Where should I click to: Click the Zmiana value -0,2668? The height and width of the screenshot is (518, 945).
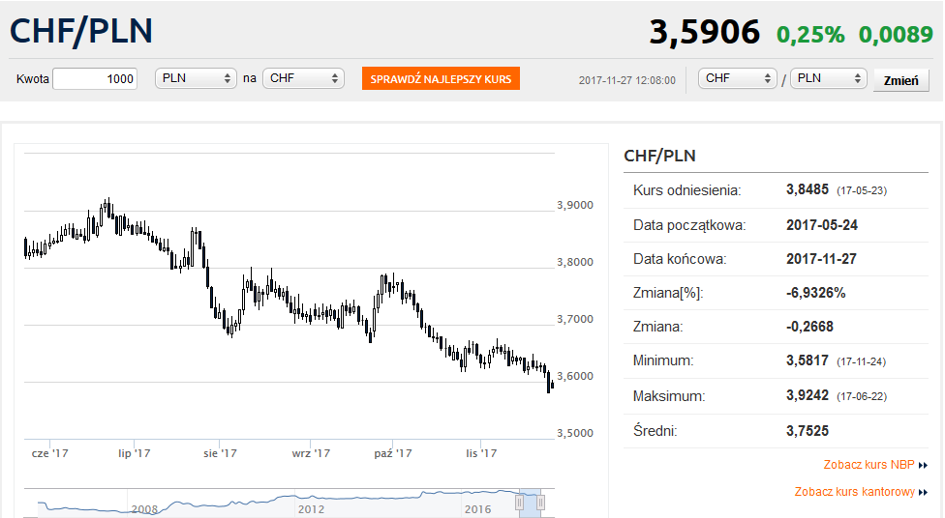809,326
